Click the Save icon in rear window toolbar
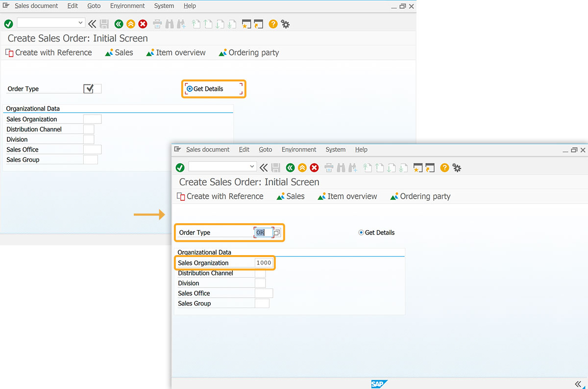This screenshot has width=588, height=389. tap(104, 24)
